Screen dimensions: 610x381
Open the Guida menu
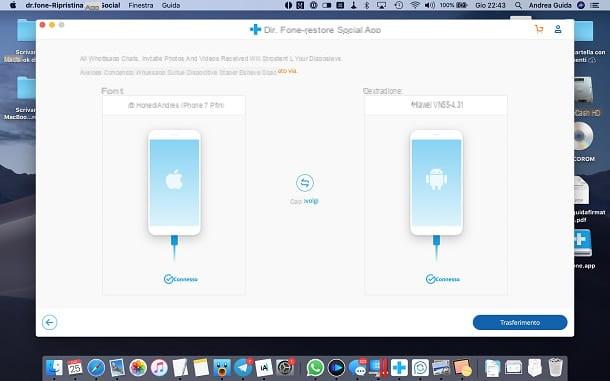pyautogui.click(x=171, y=5)
